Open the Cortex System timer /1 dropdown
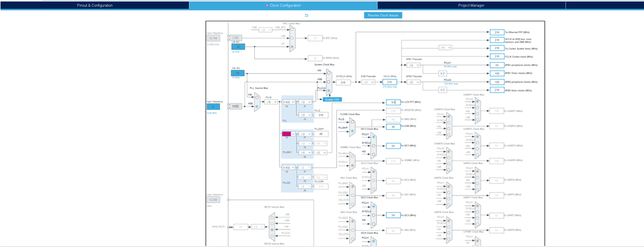The image size is (644, 247). (445, 47)
